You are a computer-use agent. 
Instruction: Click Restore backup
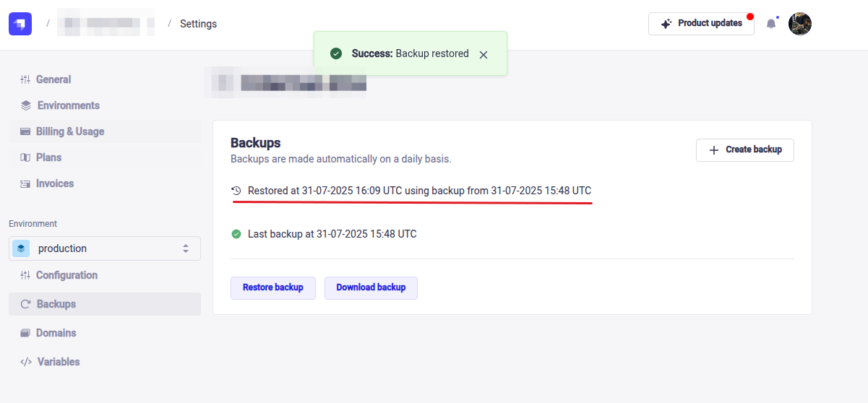(x=272, y=287)
